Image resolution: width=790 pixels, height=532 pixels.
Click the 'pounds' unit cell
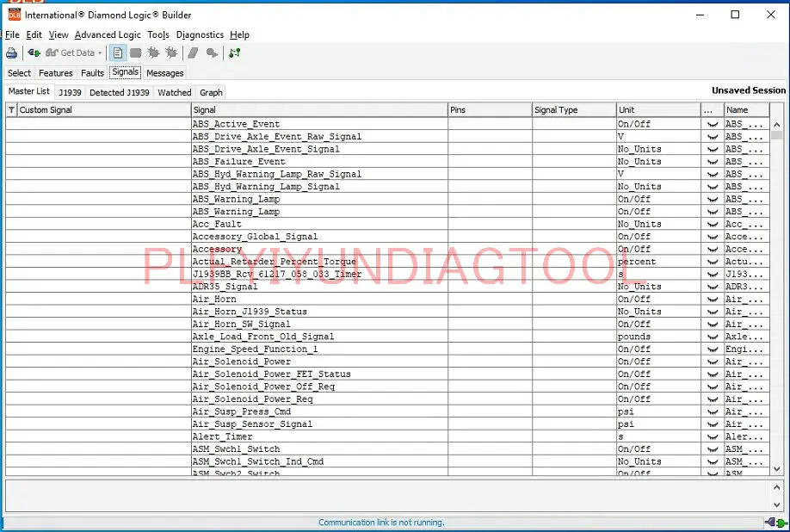658,337
